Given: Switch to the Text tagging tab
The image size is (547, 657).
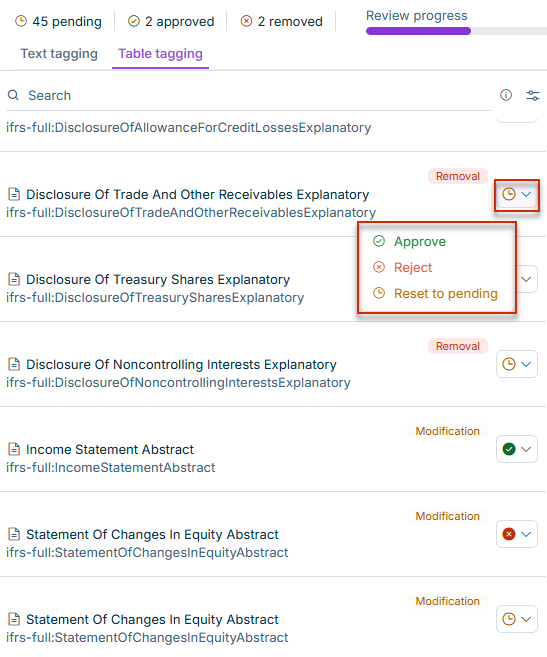Looking at the screenshot, I should click(59, 54).
